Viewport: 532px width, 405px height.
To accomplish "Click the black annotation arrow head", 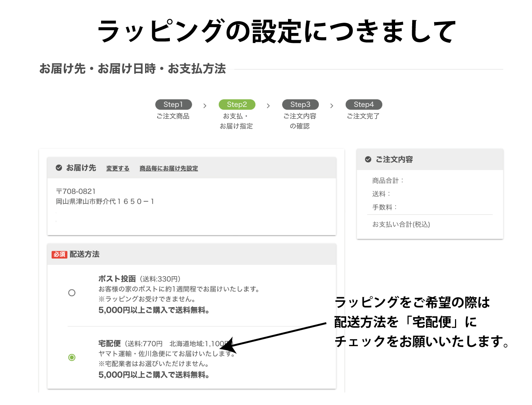I will (x=227, y=345).
